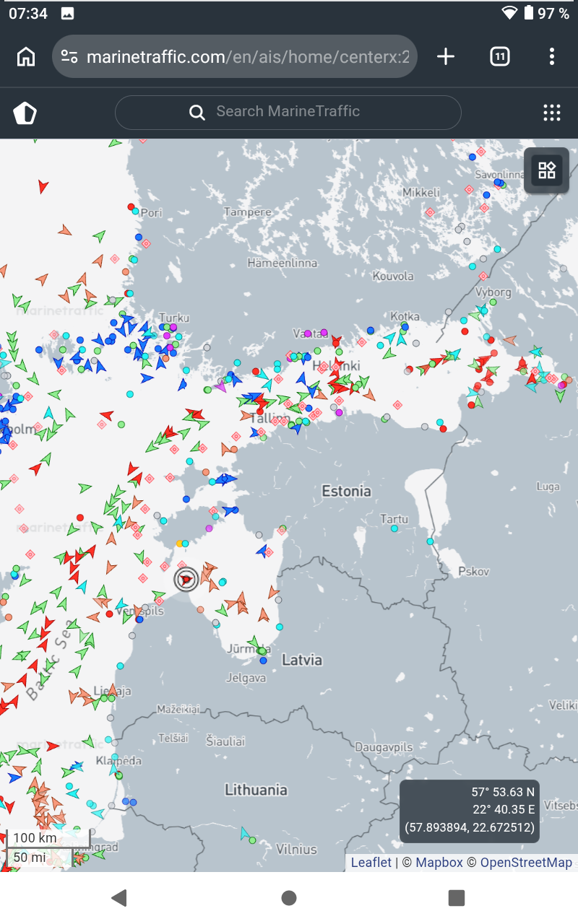This screenshot has width=578, height=924.
Task: Select the cyan vessel arrow near Vilnius
Action: tap(246, 834)
